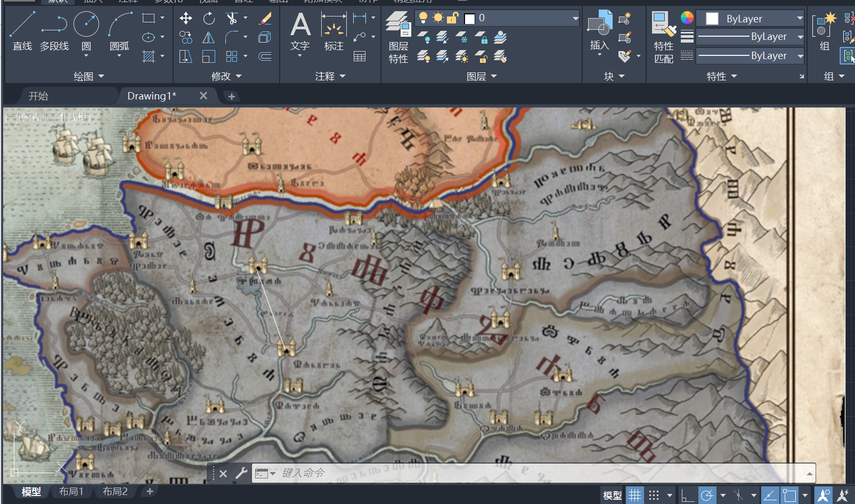Toggle grid display in status bar
This screenshot has height=504, width=855.
pos(634,495)
